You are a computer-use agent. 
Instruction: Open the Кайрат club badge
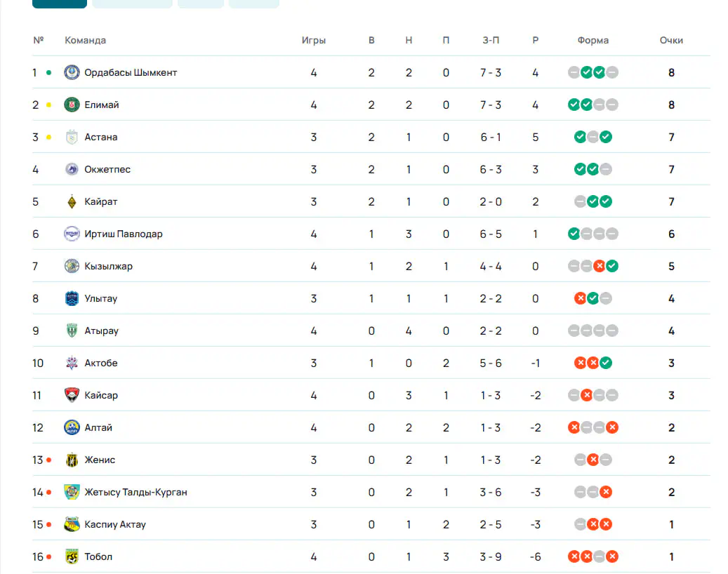(72, 202)
